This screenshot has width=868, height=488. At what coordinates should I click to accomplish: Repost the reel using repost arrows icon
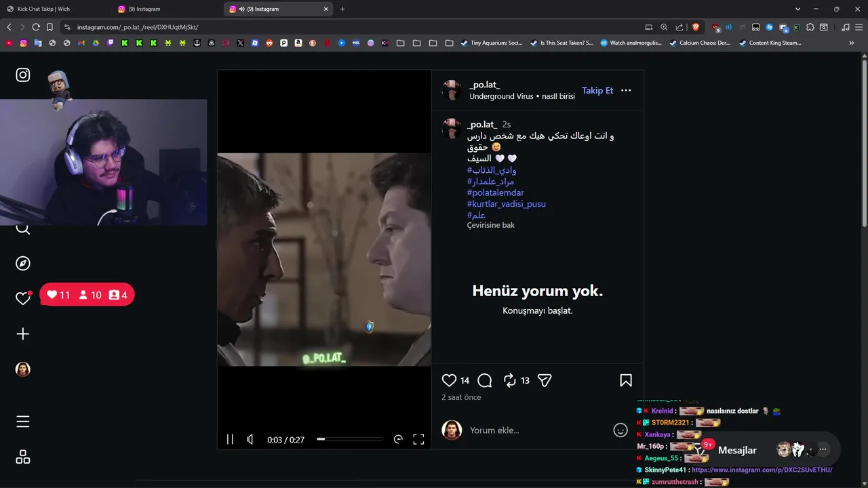coord(510,380)
